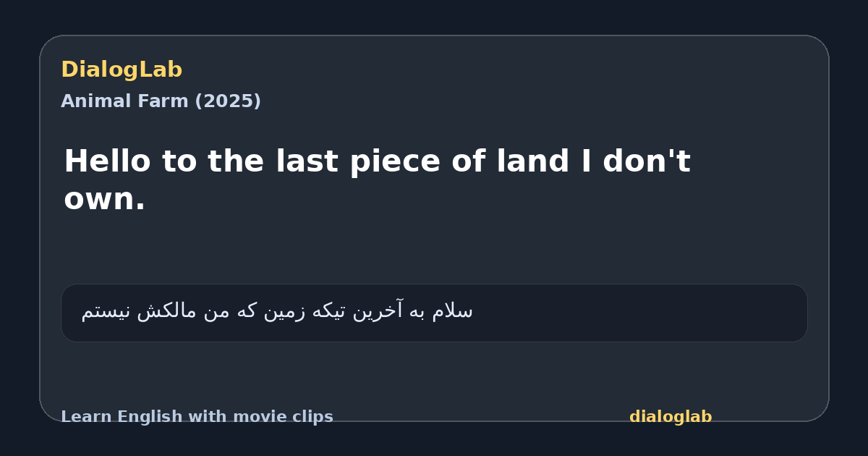Select the word "own." on the second line
Screen dimensions: 868x456
104,198
